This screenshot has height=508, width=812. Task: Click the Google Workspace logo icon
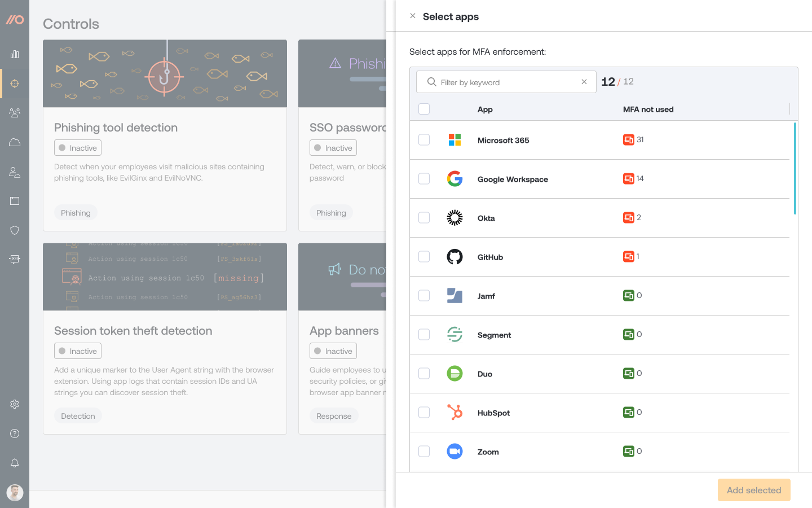coord(454,179)
